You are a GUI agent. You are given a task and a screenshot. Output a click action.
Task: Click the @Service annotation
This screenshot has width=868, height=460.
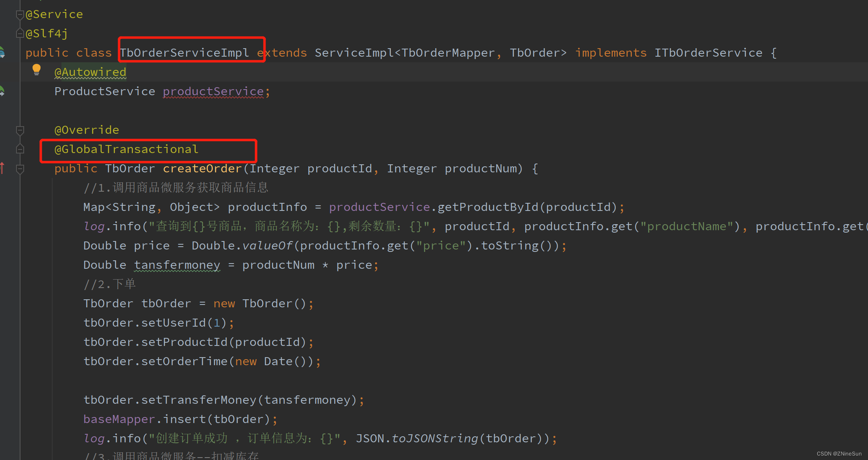coord(54,14)
